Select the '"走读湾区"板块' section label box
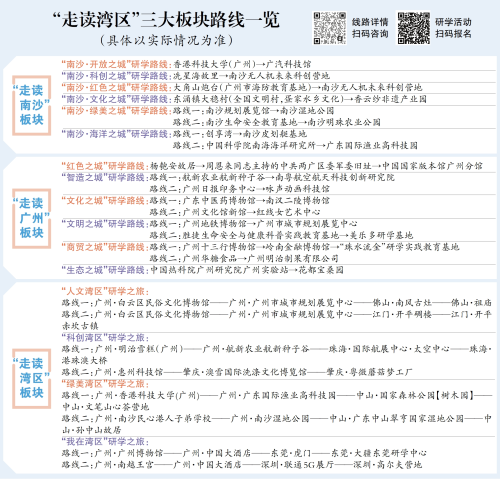Screen dimensions: 500x479 click(32, 378)
